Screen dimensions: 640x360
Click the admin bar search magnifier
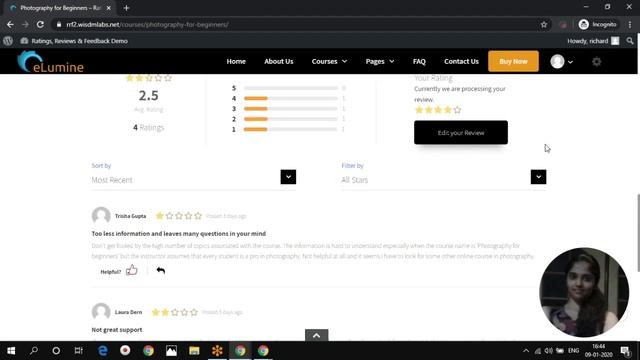[x=630, y=41]
